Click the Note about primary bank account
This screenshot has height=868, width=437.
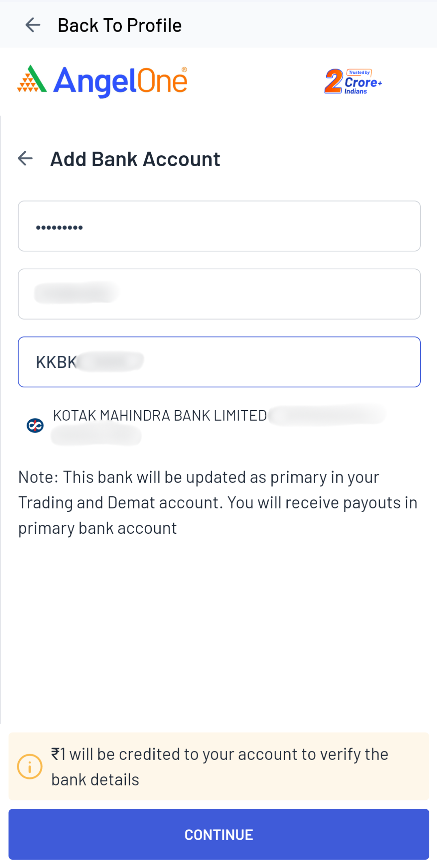218,503
